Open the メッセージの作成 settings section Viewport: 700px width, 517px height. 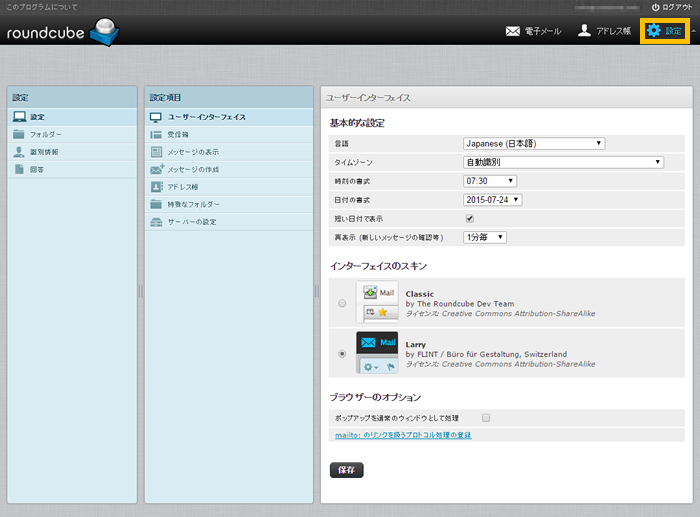point(192,169)
